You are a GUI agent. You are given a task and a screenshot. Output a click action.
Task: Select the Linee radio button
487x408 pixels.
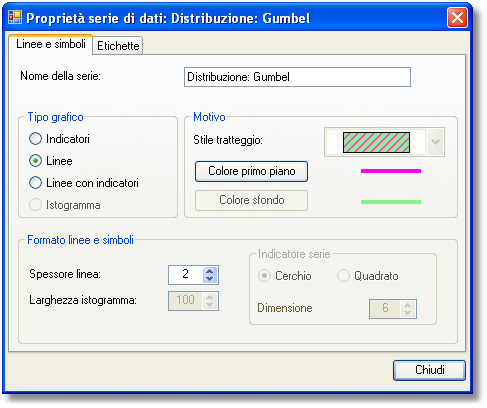click(x=35, y=161)
